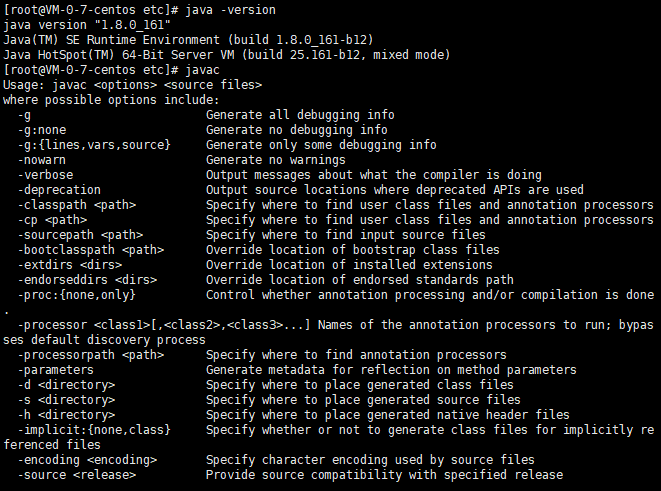Click 'Generate metadata for reflection on method parameters'
This screenshot has height=491, width=661.
click(x=391, y=370)
